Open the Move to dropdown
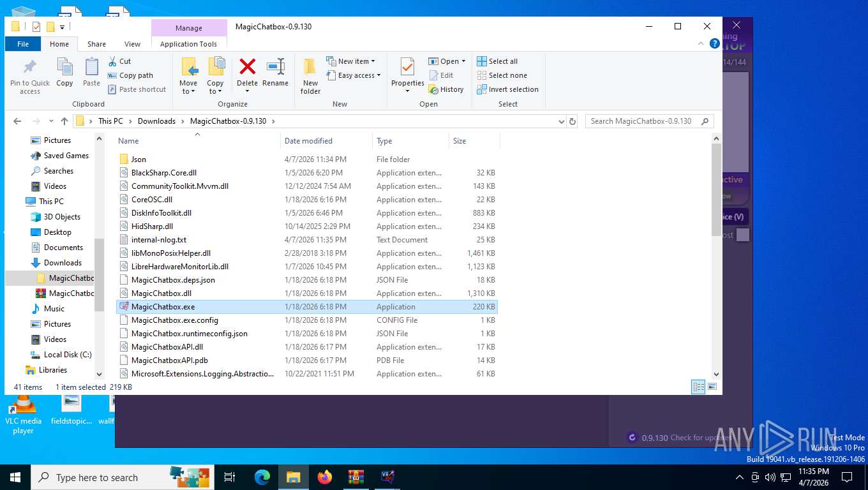 tap(188, 87)
